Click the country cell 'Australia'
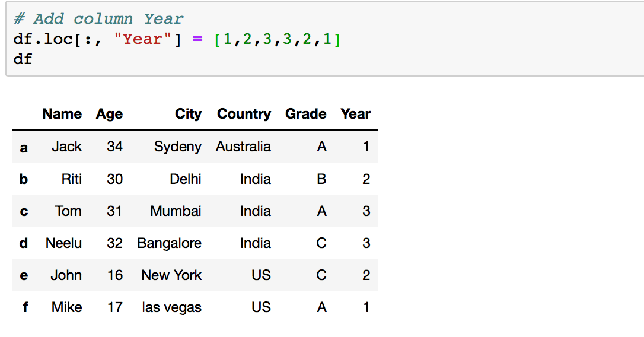 244,147
